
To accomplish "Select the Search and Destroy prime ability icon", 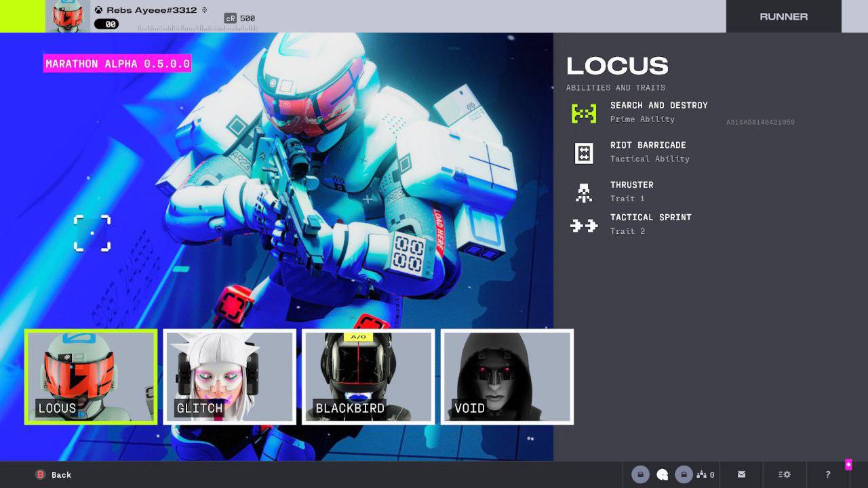I will (584, 113).
